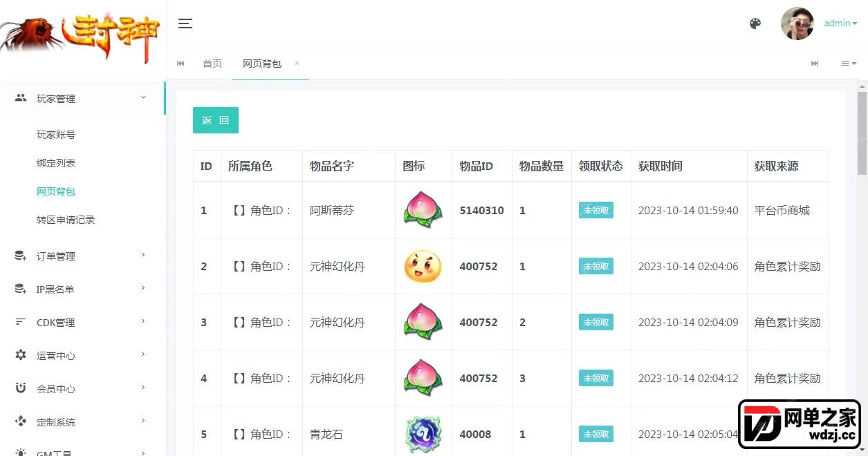Expand the CDK管理 chevron

coord(144,321)
